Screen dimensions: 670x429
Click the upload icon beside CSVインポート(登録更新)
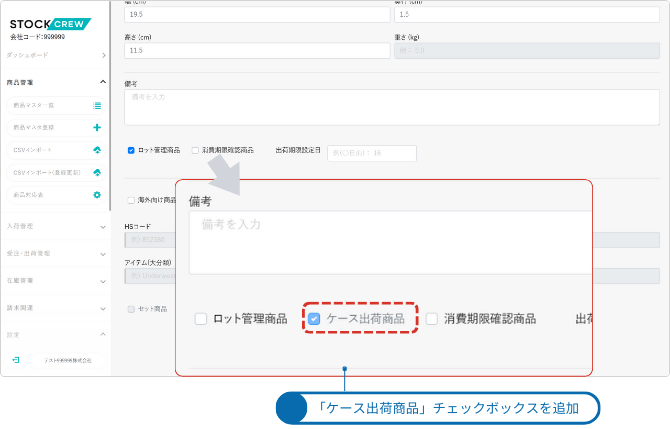click(x=97, y=173)
